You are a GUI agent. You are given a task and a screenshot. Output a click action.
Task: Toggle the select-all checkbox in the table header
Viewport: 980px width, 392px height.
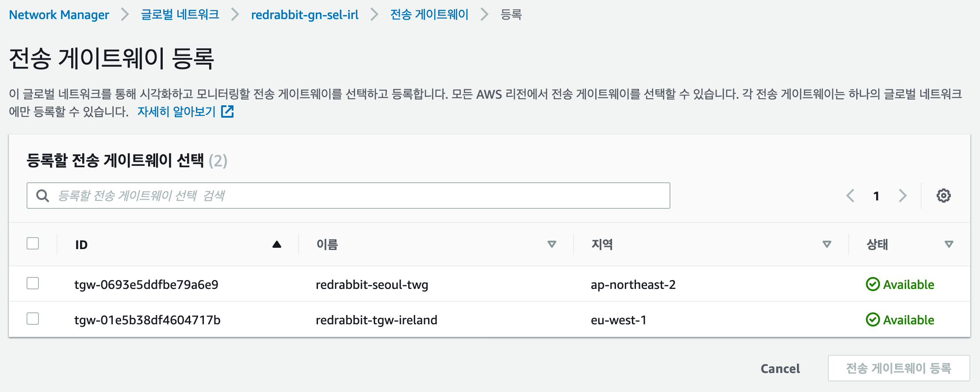point(33,243)
